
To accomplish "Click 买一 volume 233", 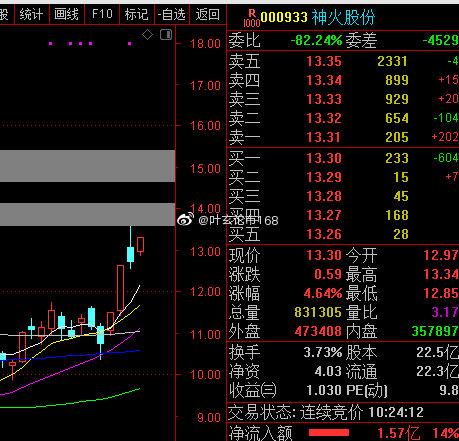I will pos(397,158).
